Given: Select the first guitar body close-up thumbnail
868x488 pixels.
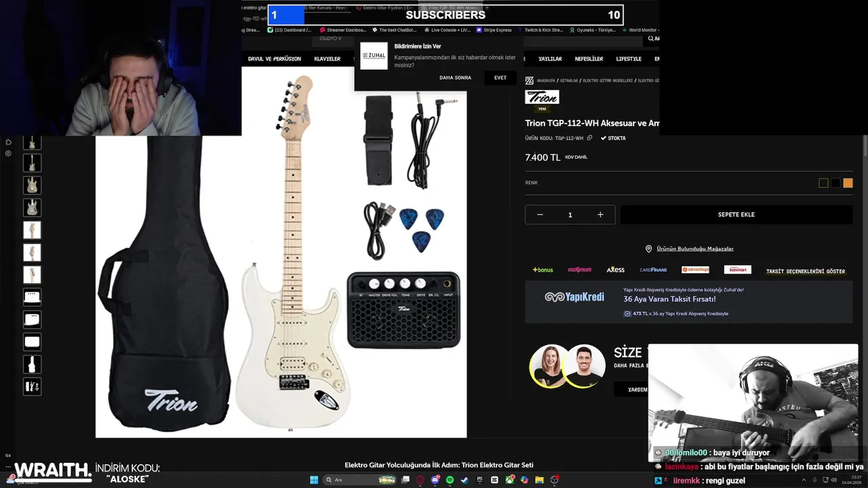Looking at the screenshot, I should pos(32,186).
